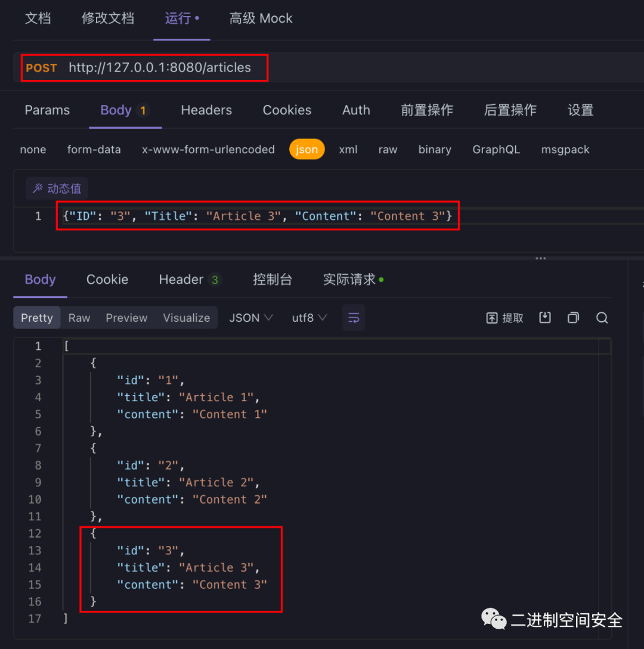Open the 高级 Mock tab
Screen dimensions: 644x649
point(261,18)
